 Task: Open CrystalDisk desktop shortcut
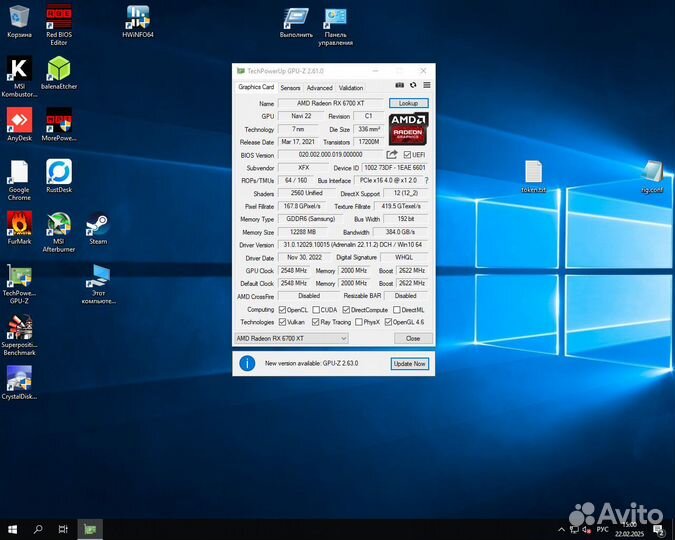click(19, 383)
